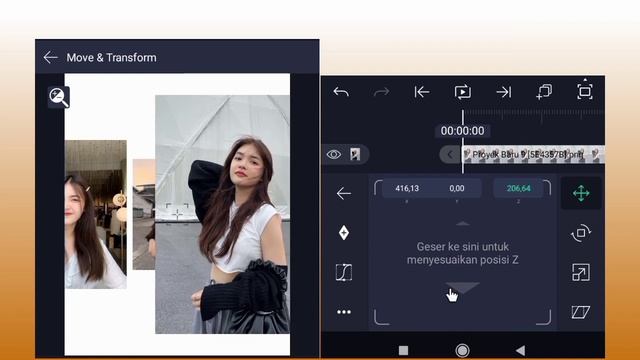
Task: Tap the duplicate layer icon
Action: [x=544, y=92]
